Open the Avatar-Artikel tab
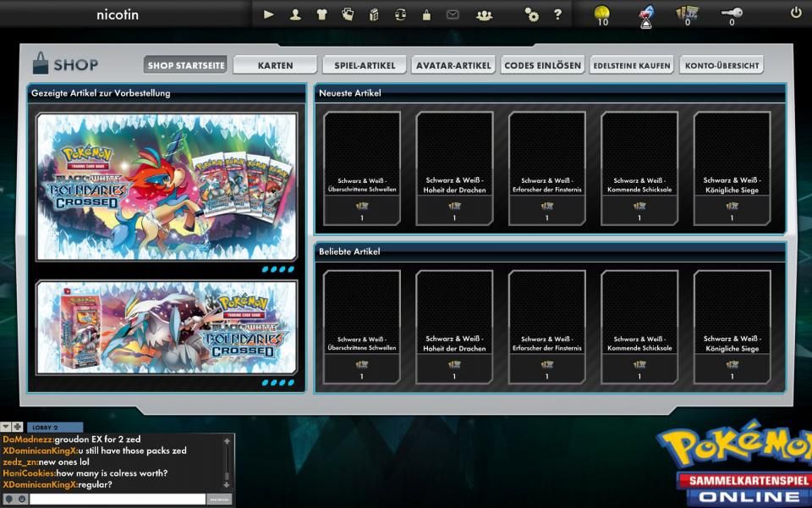The height and width of the screenshot is (508, 812). click(453, 65)
